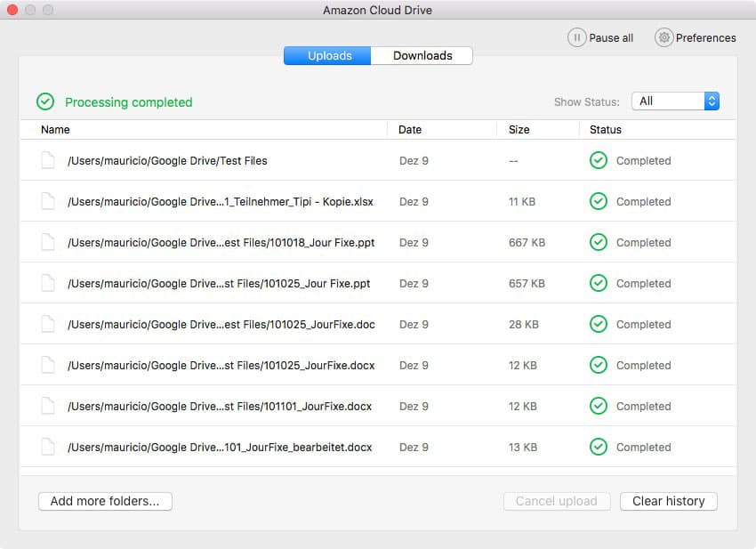Switch to the Downloads tab
This screenshot has width=756, height=549.
[422, 55]
